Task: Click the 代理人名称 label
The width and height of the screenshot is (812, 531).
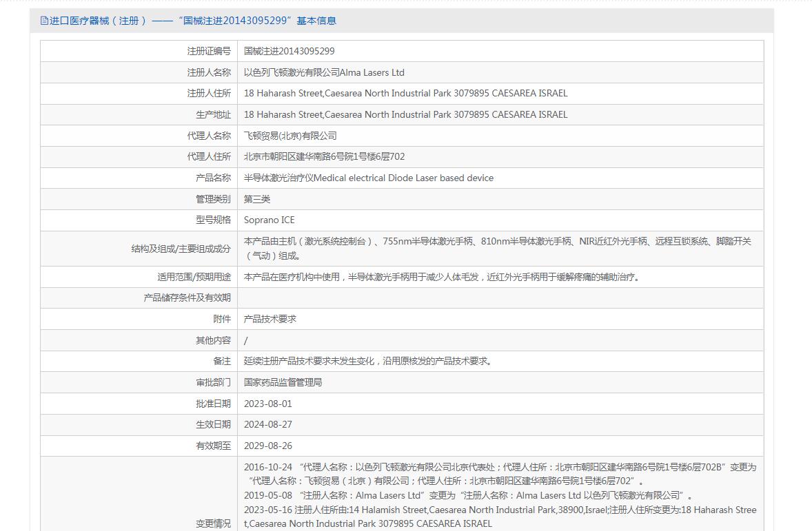Action: click(x=209, y=136)
